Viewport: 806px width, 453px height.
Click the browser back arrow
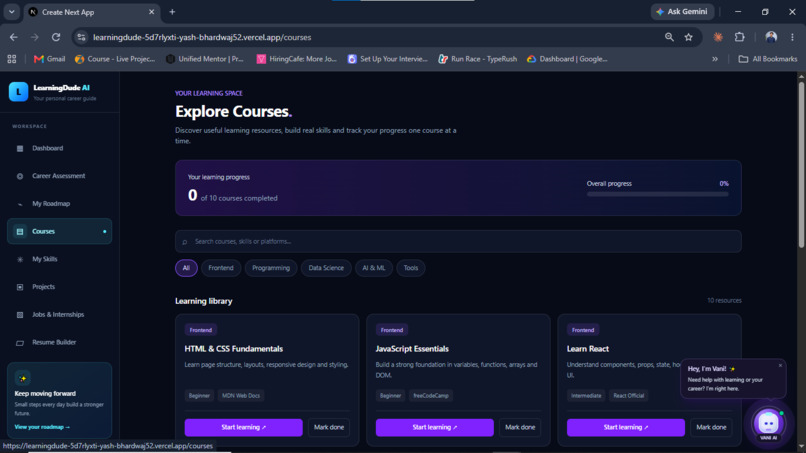click(13, 37)
